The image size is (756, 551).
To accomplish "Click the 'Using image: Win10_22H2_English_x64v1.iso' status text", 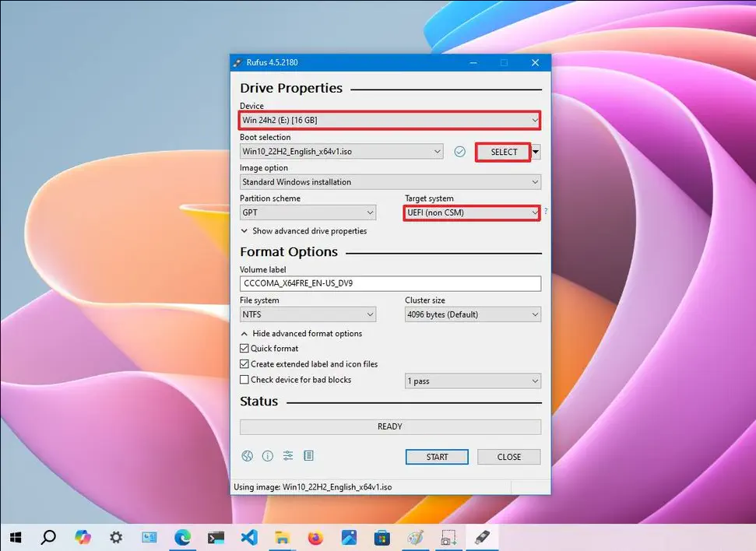I will (x=313, y=487).
